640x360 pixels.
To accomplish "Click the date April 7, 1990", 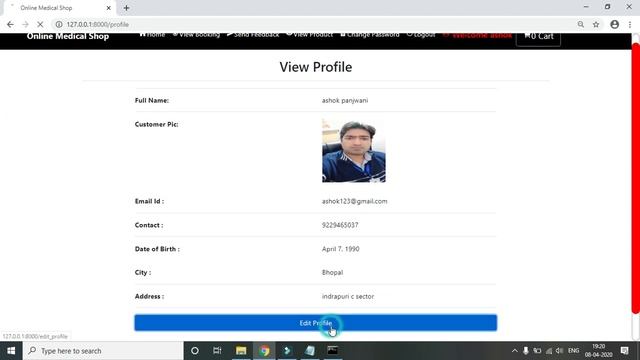I will [x=340, y=249].
